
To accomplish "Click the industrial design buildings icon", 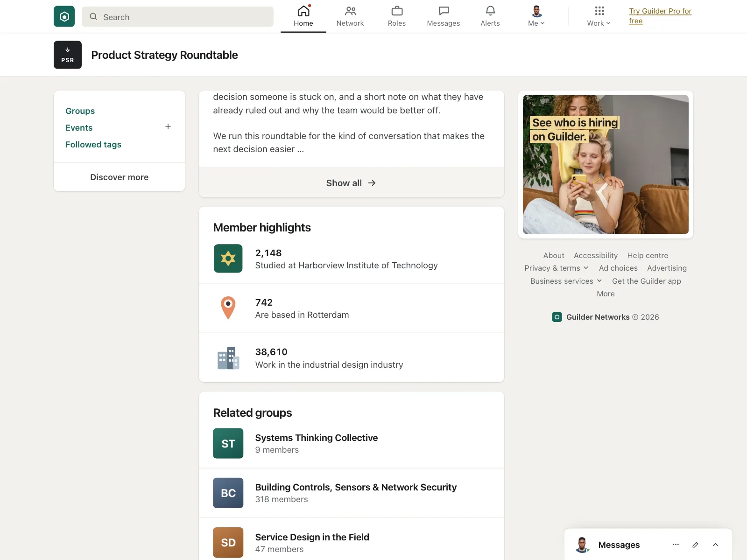I will [x=228, y=358].
